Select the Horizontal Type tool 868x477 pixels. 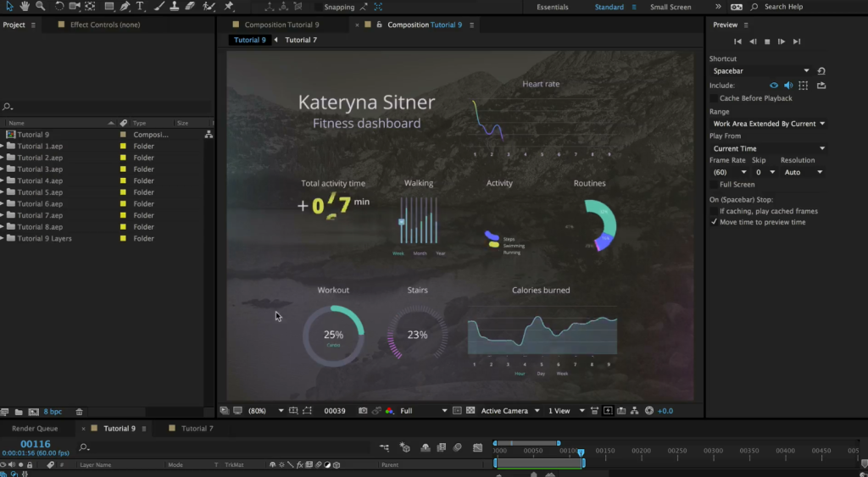click(140, 6)
